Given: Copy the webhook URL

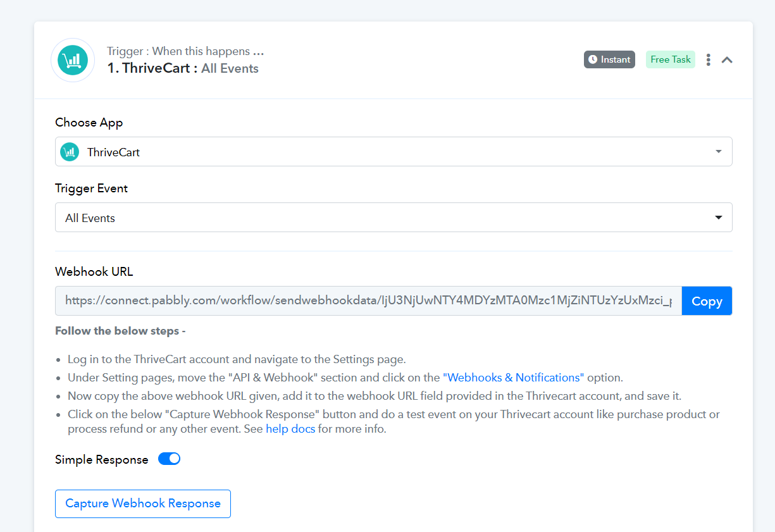Looking at the screenshot, I should click(x=707, y=301).
